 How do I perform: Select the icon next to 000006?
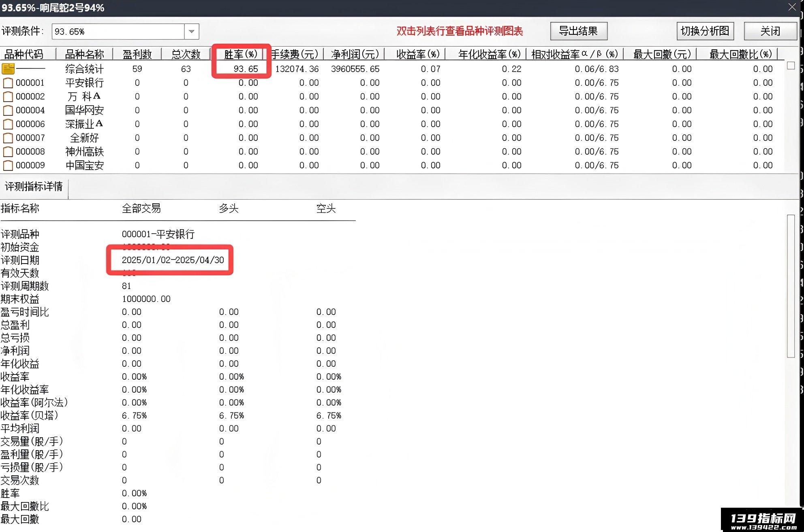[x=8, y=124]
